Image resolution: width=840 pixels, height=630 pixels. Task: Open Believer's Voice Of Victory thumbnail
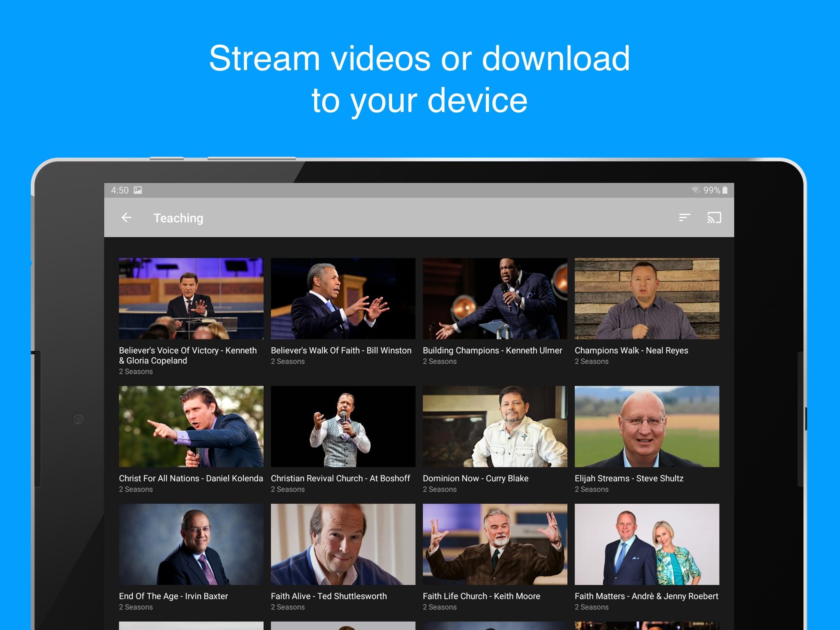pyautogui.click(x=191, y=298)
